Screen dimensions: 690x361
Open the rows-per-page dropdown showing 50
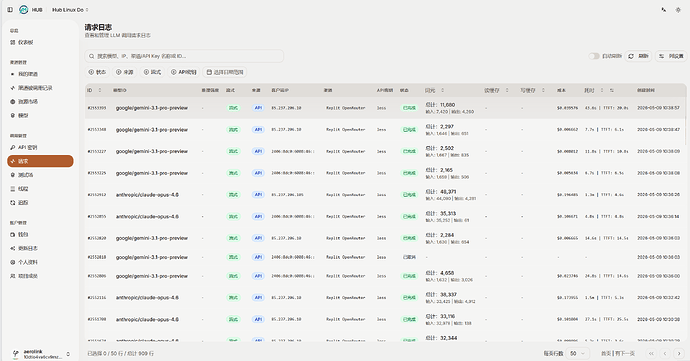tap(578, 354)
